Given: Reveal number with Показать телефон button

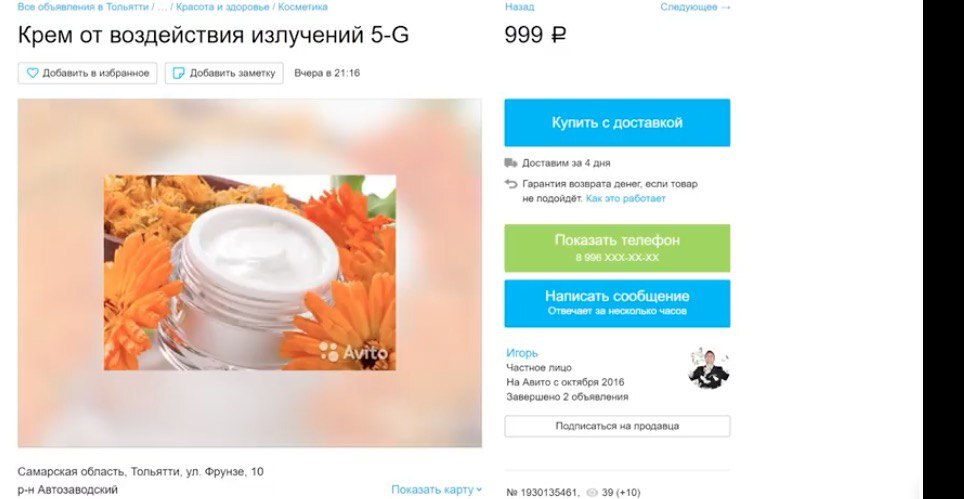Looking at the screenshot, I should 617,248.
